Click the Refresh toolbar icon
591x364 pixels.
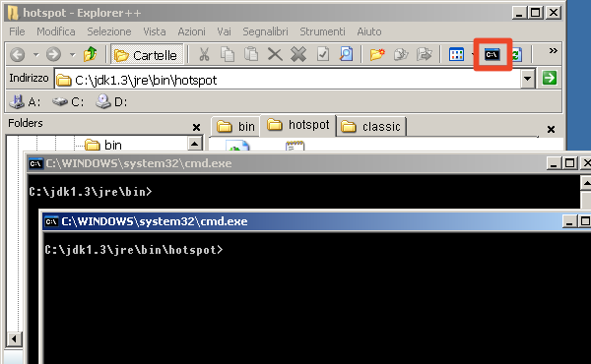pos(517,55)
